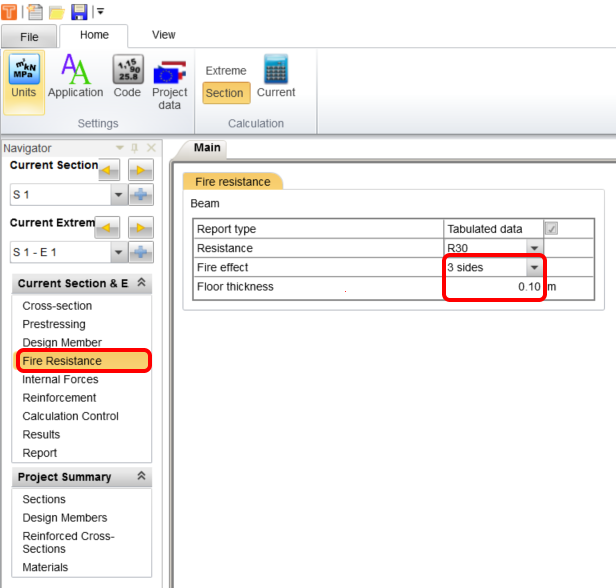
Task: Open the File menu tab
Action: pyautogui.click(x=29, y=36)
